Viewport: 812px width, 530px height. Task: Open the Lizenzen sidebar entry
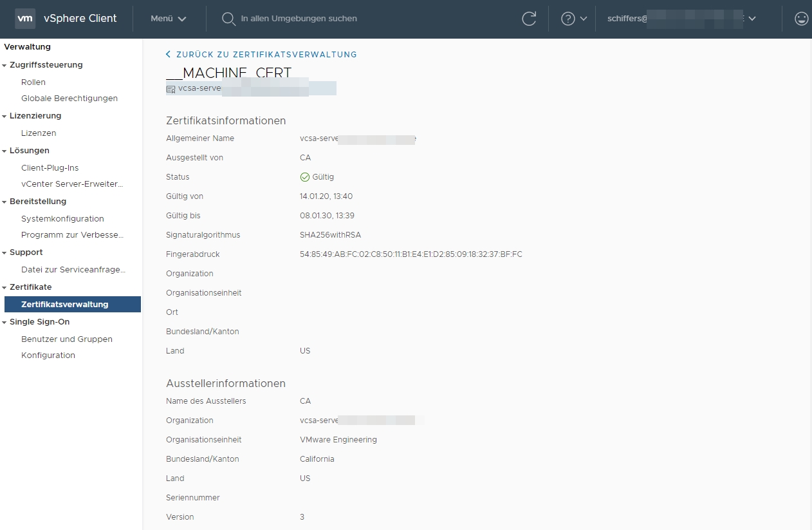pyautogui.click(x=39, y=133)
